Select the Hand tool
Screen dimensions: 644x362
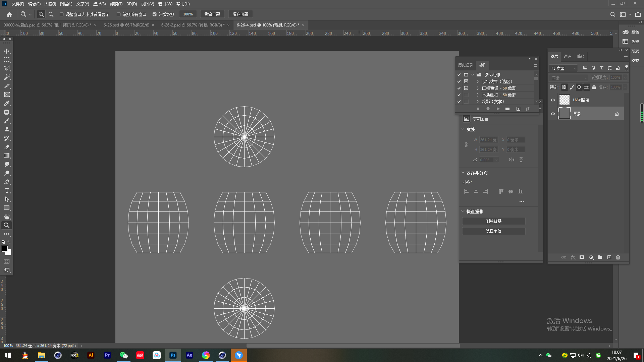pyautogui.click(x=7, y=217)
